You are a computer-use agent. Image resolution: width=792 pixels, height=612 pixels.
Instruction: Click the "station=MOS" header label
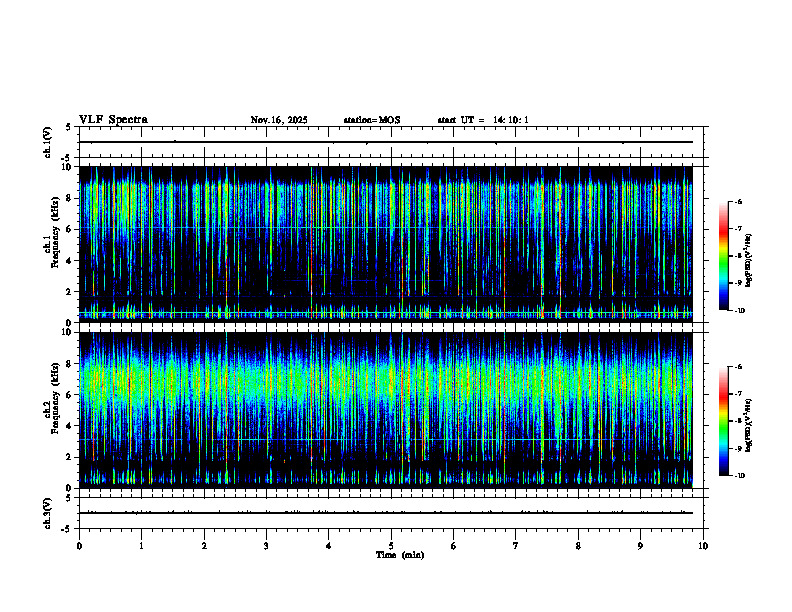[x=372, y=120]
